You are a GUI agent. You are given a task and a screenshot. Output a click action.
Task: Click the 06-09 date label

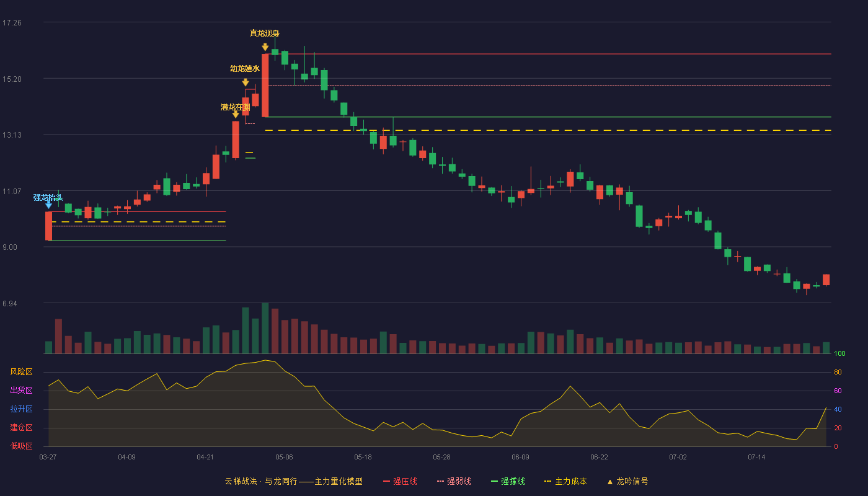pos(520,457)
